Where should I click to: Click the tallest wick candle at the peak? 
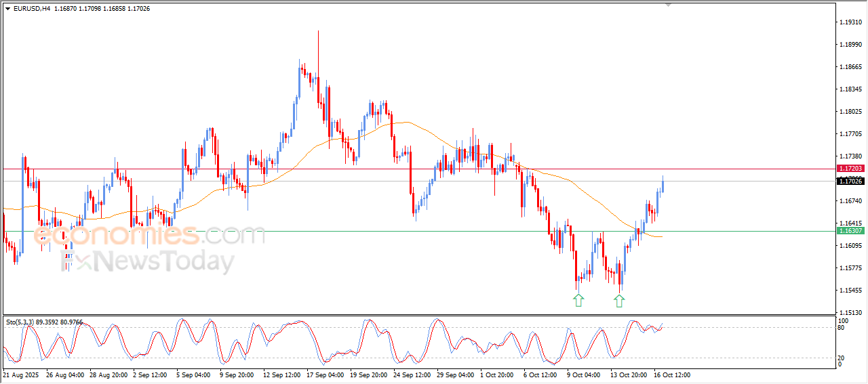click(318, 68)
